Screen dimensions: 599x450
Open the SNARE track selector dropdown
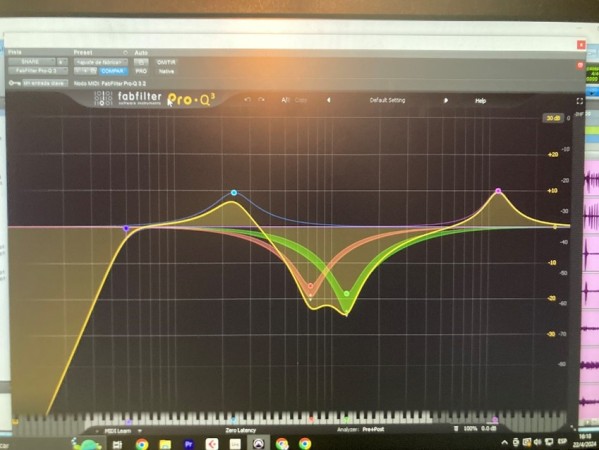pyautogui.click(x=32, y=62)
